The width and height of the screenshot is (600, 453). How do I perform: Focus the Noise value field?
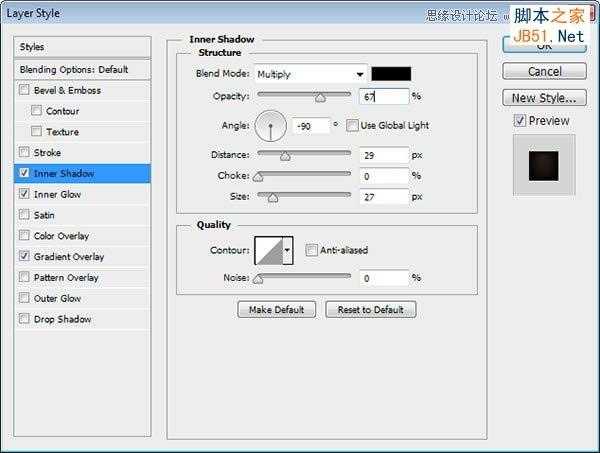pyautogui.click(x=384, y=278)
